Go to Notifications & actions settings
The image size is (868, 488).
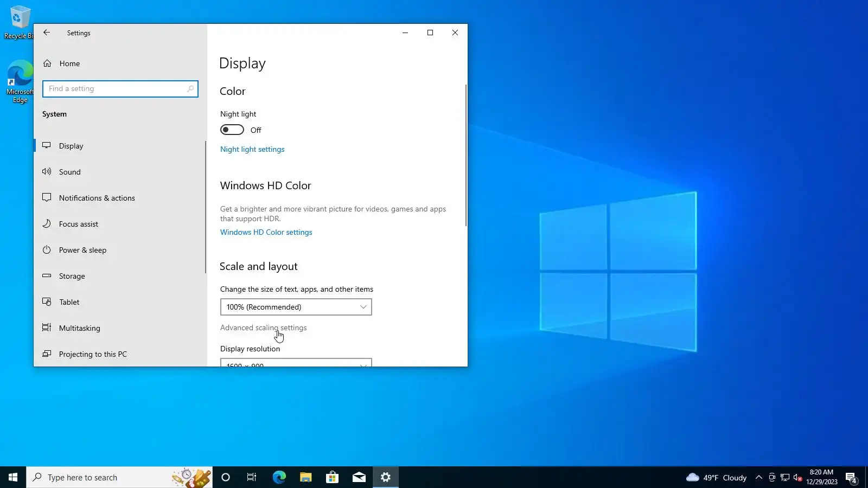click(97, 198)
